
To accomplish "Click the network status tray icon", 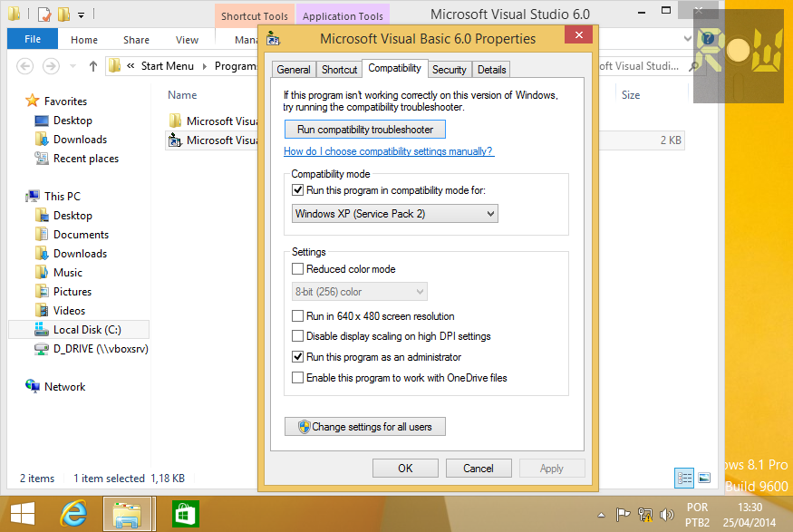I will (645, 514).
